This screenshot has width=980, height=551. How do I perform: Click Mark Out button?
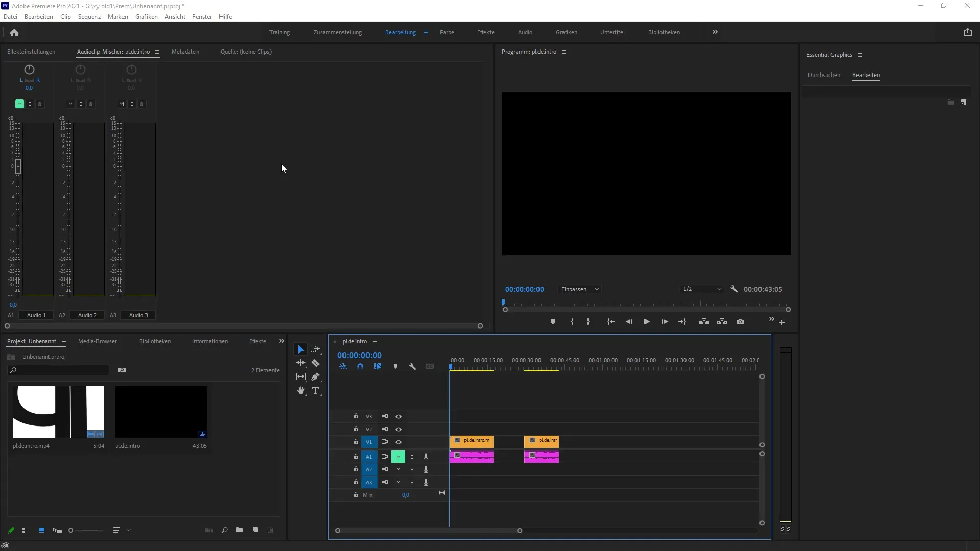point(588,322)
